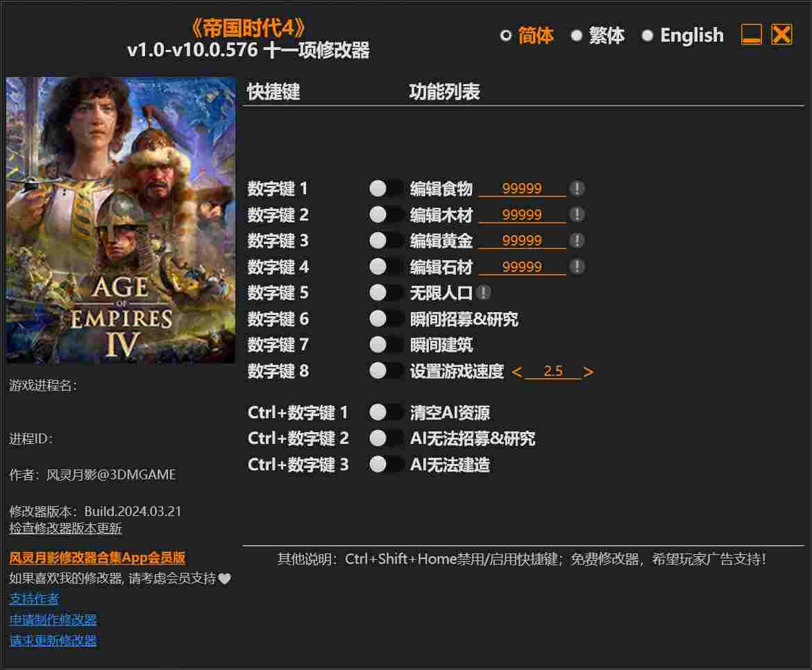Screen dimensions: 812x670
Task: Click the 数字键 1 hotkey label
Action: click(278, 189)
